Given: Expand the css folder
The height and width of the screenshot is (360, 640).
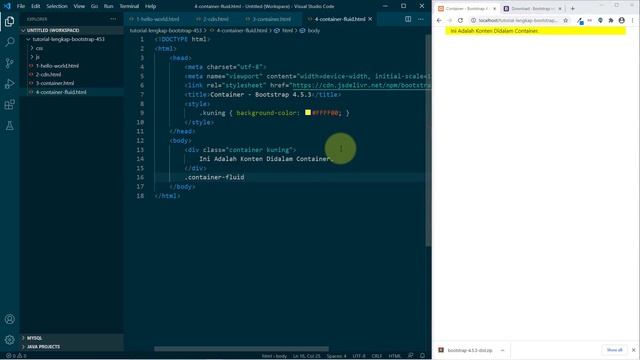Looking at the screenshot, I should pyautogui.click(x=39, y=48).
